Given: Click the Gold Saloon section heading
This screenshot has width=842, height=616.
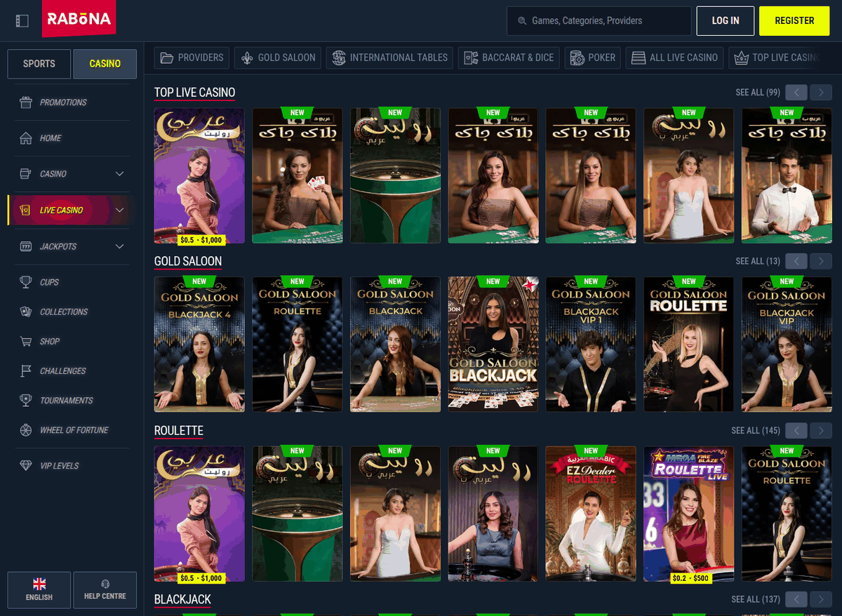Looking at the screenshot, I should coord(188,261).
